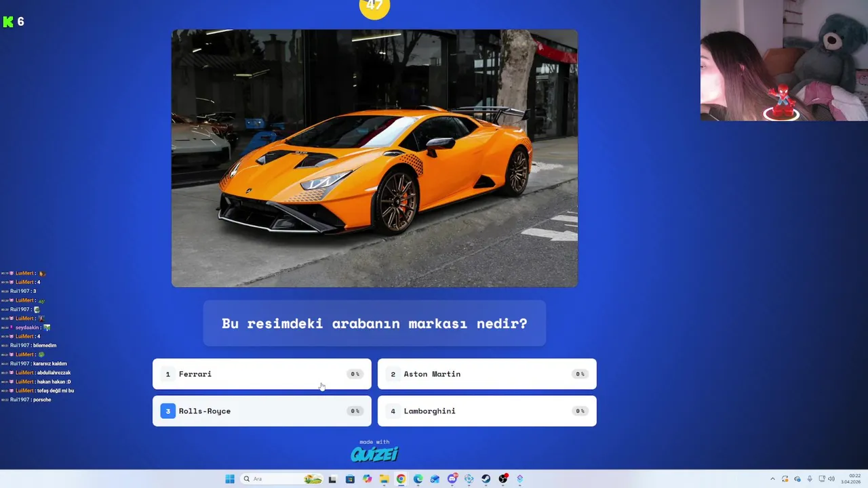Click the question text about the car brand
The width and height of the screenshot is (868, 488).
coord(374,323)
